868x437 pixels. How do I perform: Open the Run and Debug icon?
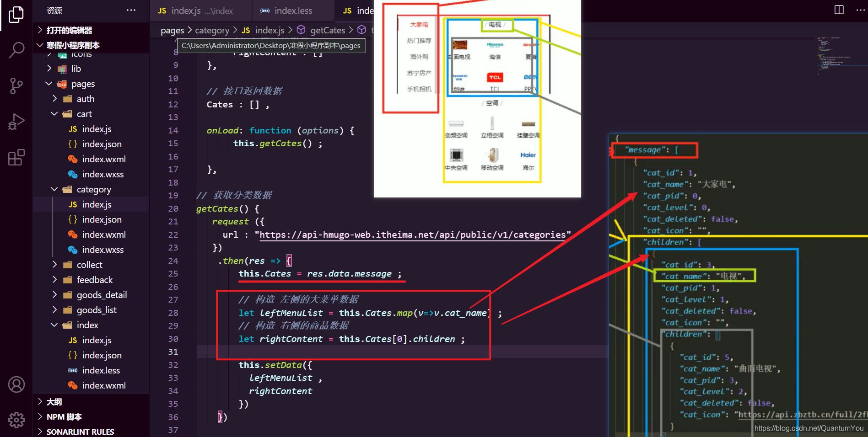coord(16,122)
